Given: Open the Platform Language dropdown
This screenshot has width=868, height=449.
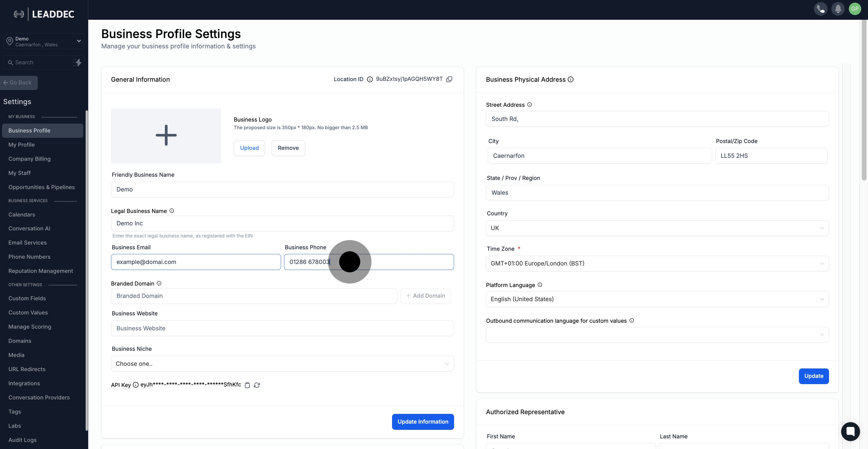Looking at the screenshot, I should (657, 299).
